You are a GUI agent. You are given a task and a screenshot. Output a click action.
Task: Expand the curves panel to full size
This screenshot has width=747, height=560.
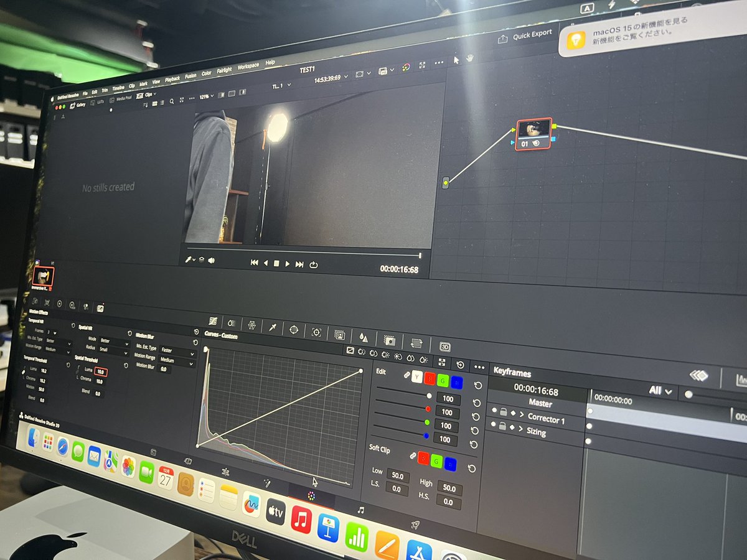(443, 362)
